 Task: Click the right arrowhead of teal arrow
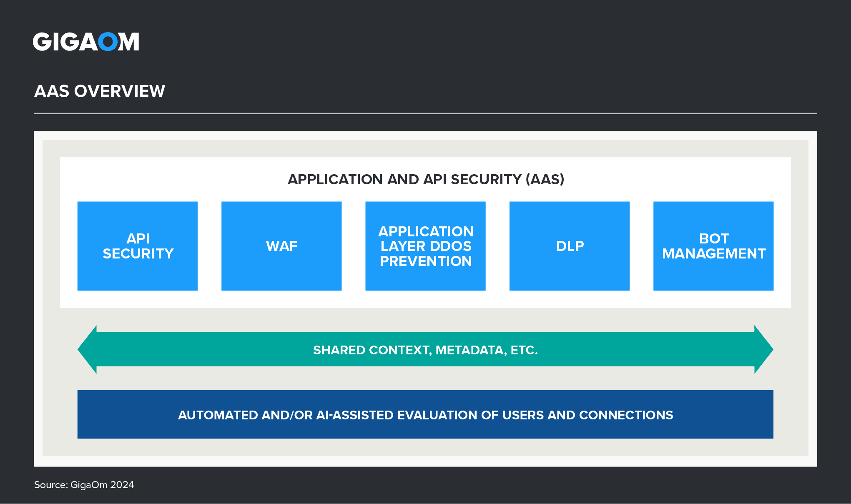coord(763,349)
